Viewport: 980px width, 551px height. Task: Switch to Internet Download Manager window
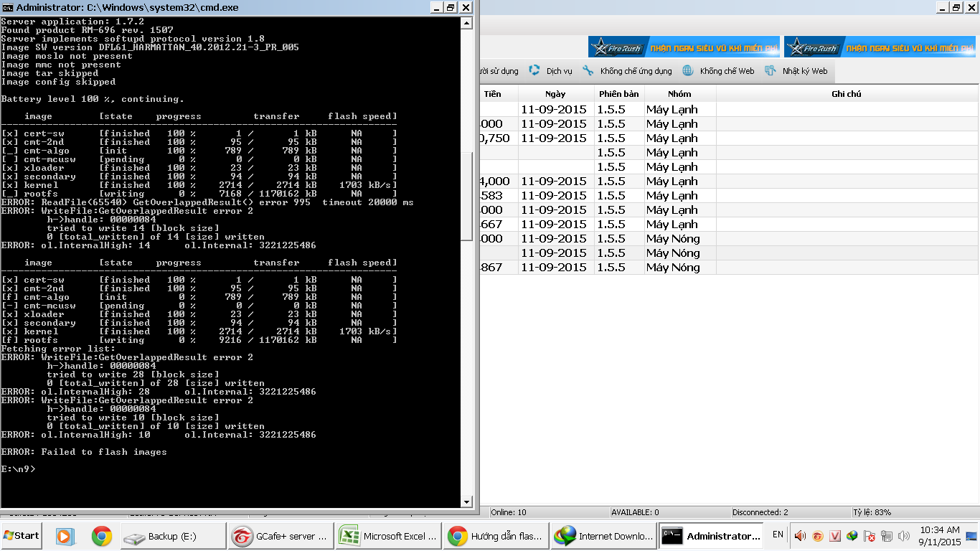[605, 536]
